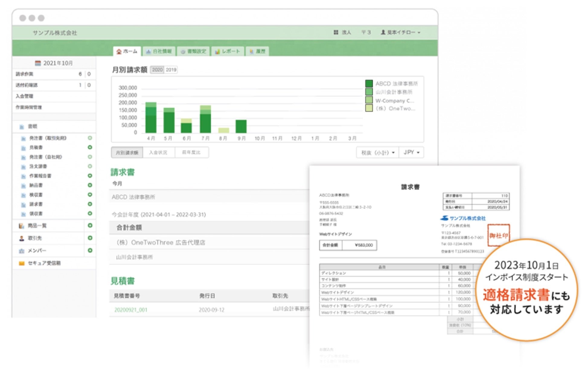This screenshot has height=373, width=588.
Task: Expand the 見本イチロー user menu
Action: click(401, 32)
